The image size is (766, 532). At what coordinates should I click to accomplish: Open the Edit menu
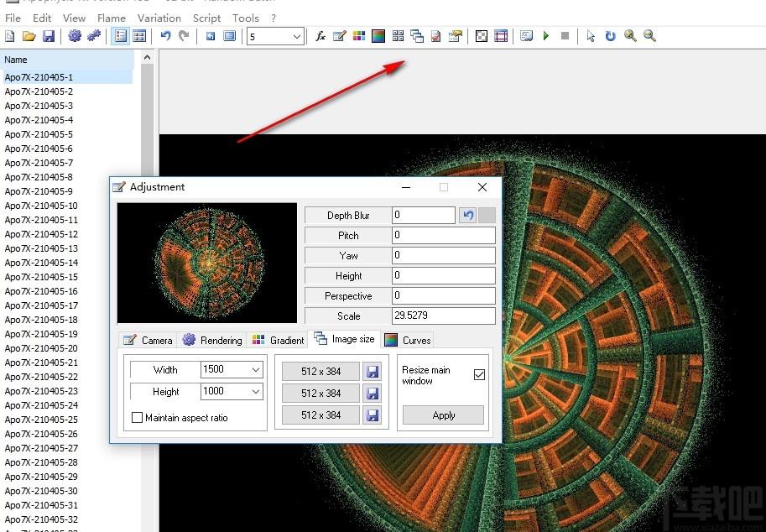pos(42,18)
